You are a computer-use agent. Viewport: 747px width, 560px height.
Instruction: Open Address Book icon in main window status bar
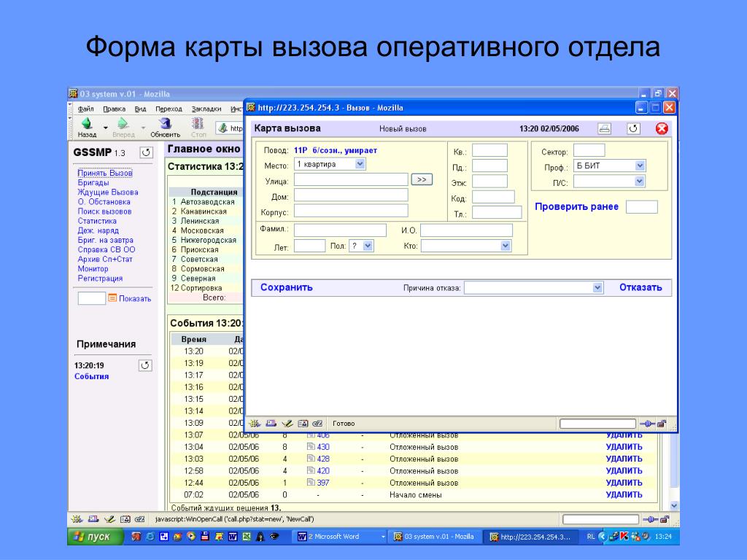pyautogui.click(x=125, y=519)
